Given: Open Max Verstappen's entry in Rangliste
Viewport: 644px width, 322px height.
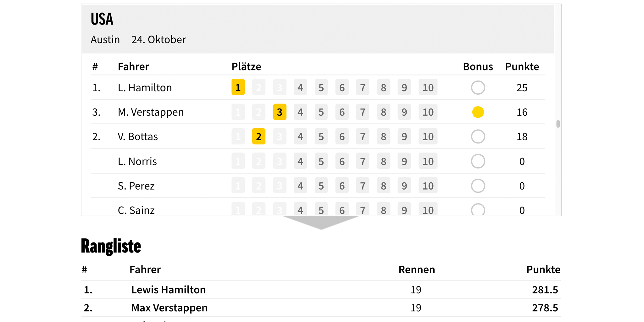Looking at the screenshot, I should (x=169, y=308).
